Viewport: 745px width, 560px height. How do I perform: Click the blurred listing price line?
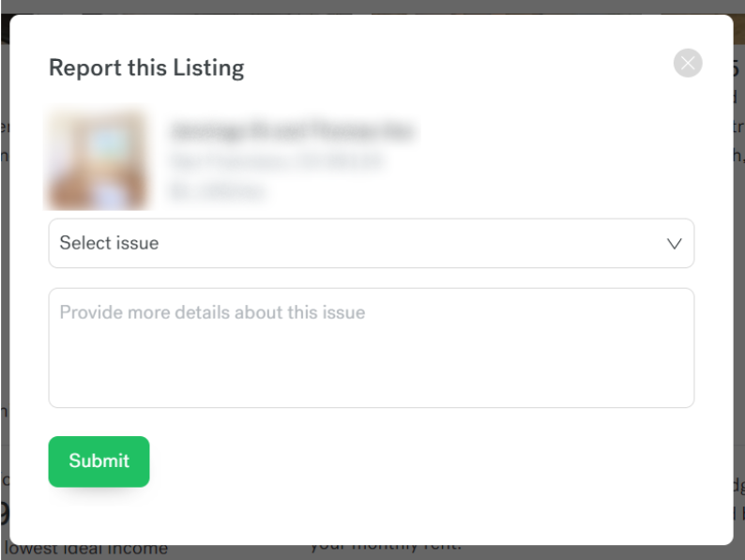tap(217, 190)
